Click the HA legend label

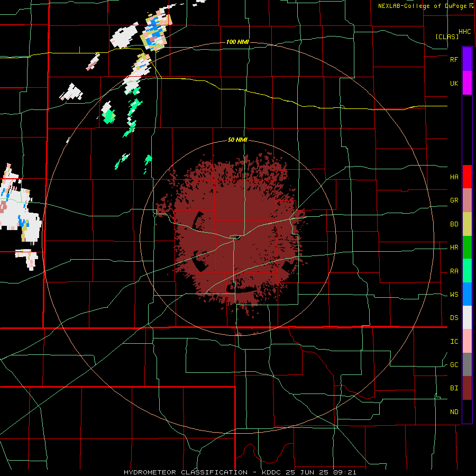tap(454, 177)
